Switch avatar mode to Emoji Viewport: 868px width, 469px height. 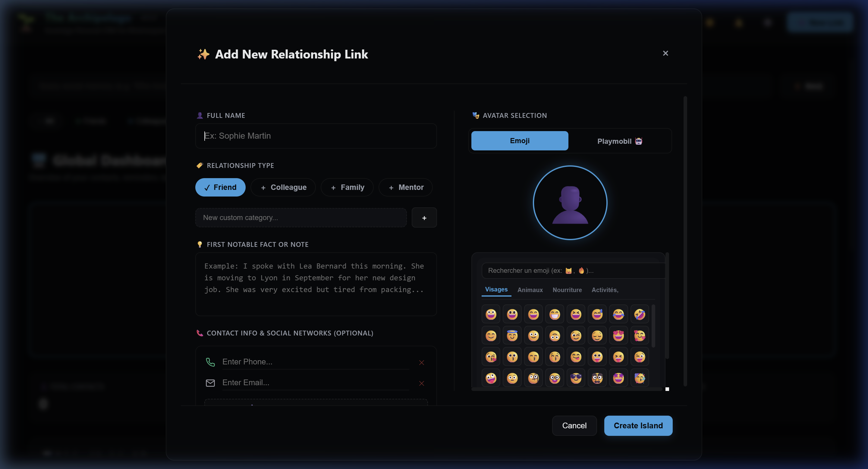[x=520, y=141]
